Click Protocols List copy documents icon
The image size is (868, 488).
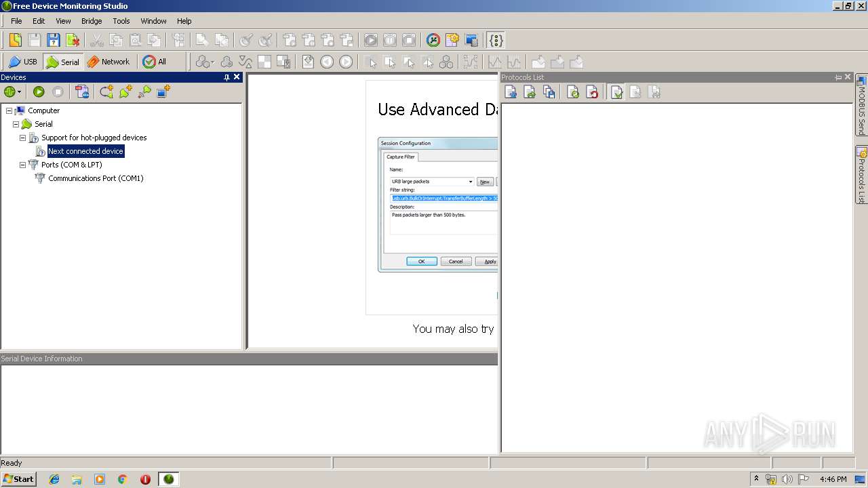(549, 92)
